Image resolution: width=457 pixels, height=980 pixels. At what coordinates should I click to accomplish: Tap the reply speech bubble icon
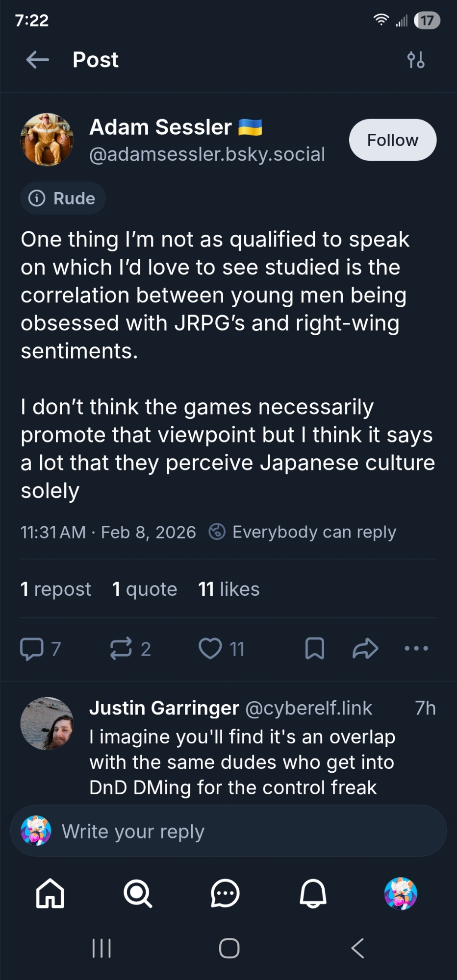click(x=31, y=649)
